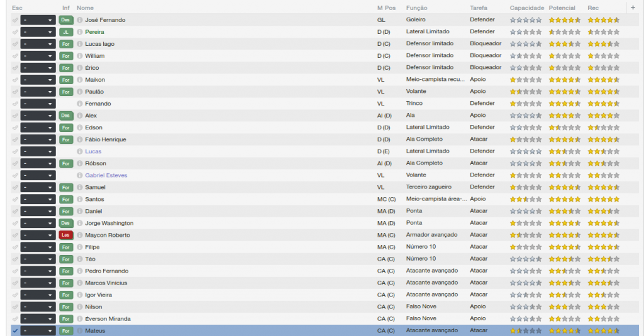
Task: Open the squad dropdown for Pereira
Action: tap(38, 32)
